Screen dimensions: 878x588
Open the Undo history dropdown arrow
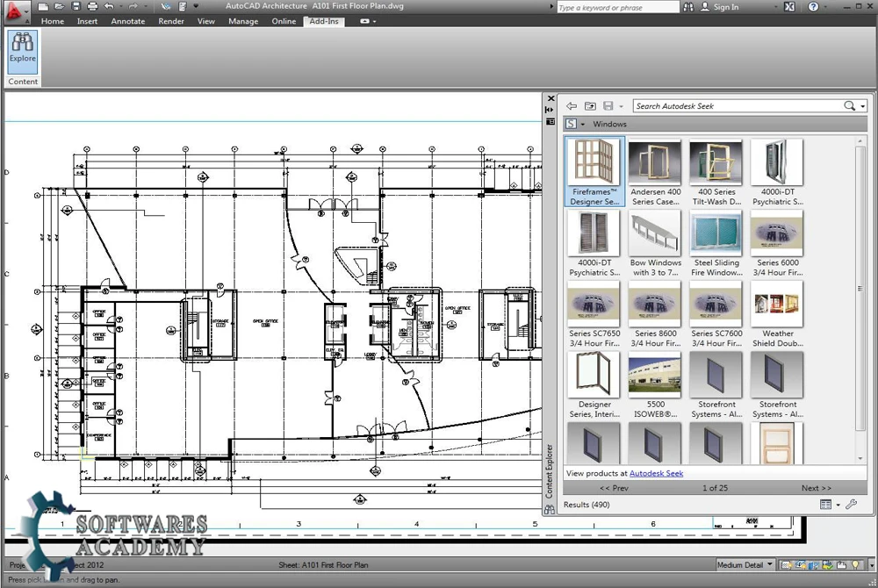click(121, 7)
